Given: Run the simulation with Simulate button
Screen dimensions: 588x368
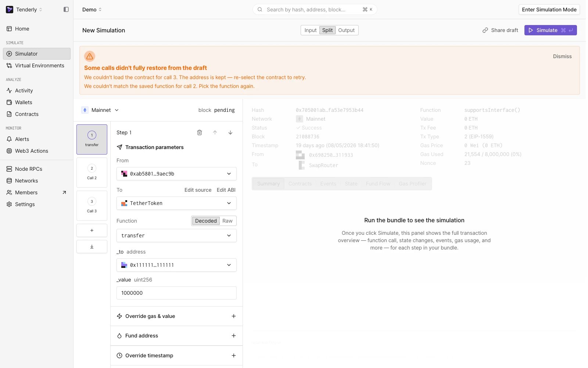Looking at the screenshot, I should click(551, 30).
